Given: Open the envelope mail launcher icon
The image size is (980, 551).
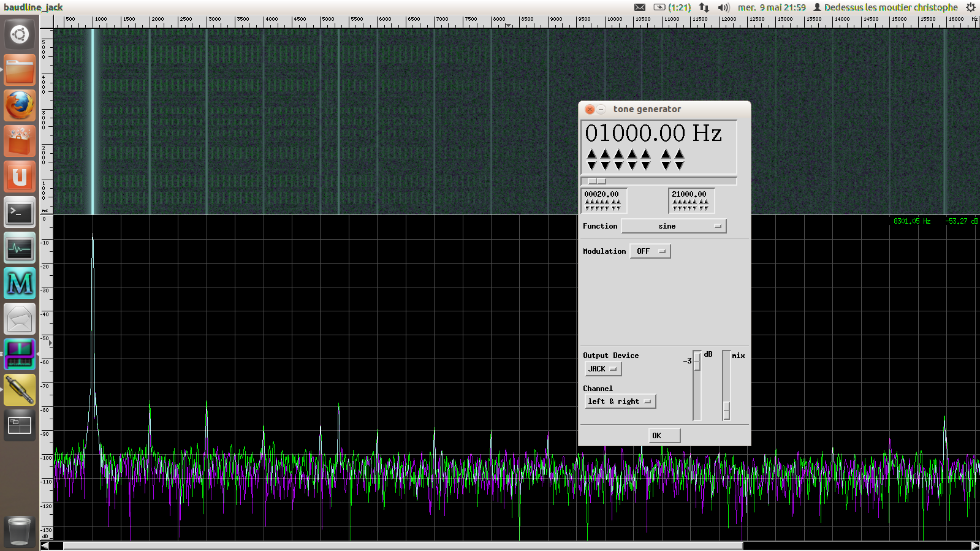Looking at the screenshot, I should click(20, 319).
